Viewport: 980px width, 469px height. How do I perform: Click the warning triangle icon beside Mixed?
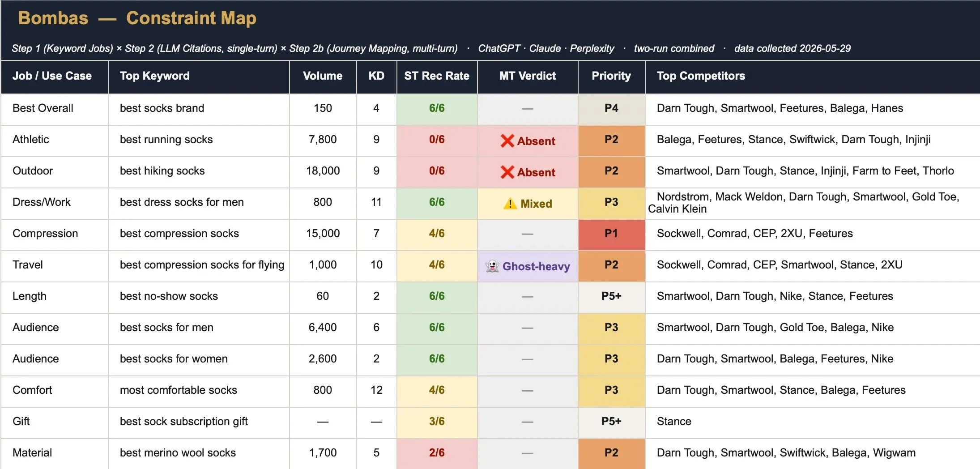pyautogui.click(x=510, y=204)
